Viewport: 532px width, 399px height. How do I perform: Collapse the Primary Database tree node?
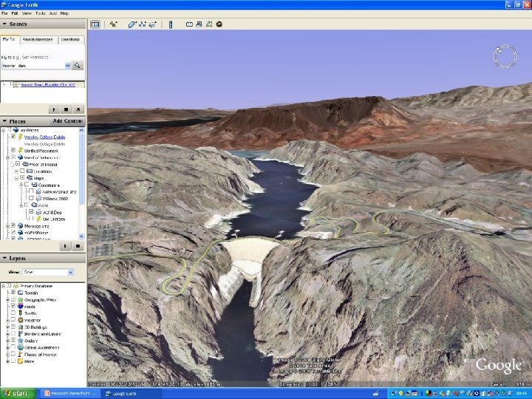pos(3,286)
